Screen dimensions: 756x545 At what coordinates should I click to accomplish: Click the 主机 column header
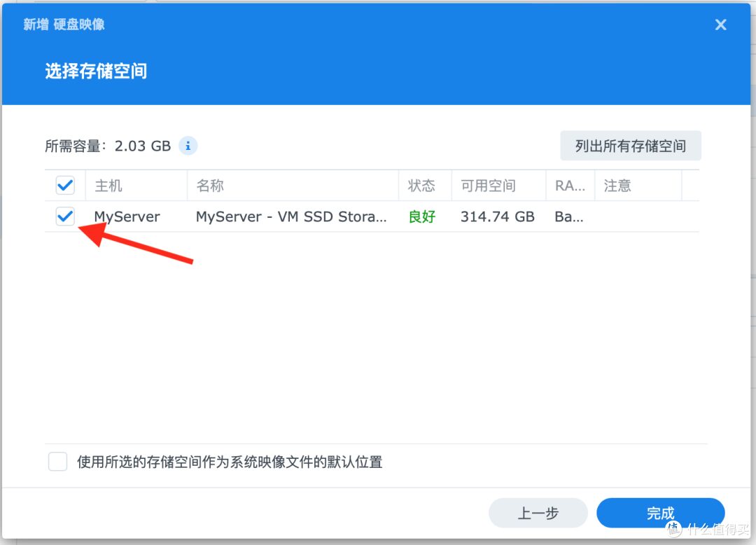click(x=108, y=185)
